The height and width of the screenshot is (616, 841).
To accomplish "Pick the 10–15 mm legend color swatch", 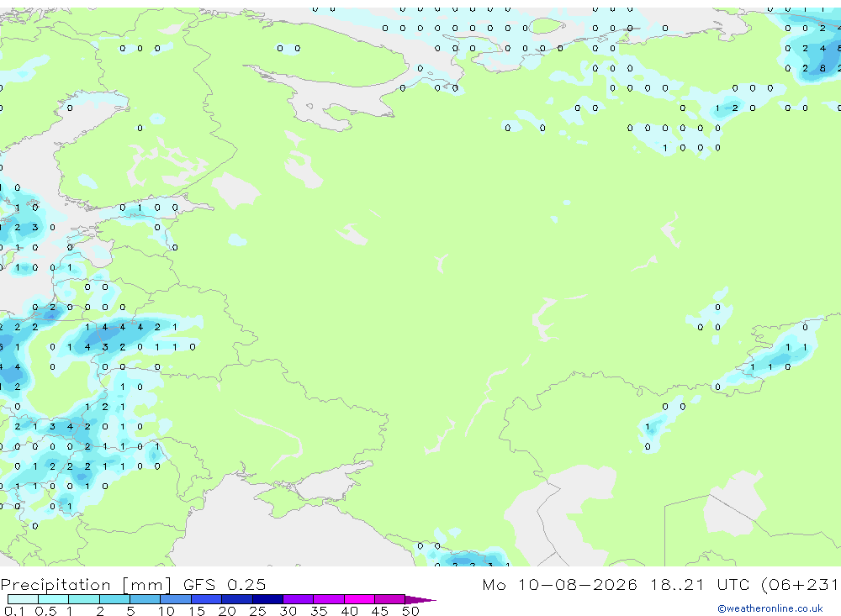I will pos(176,599).
